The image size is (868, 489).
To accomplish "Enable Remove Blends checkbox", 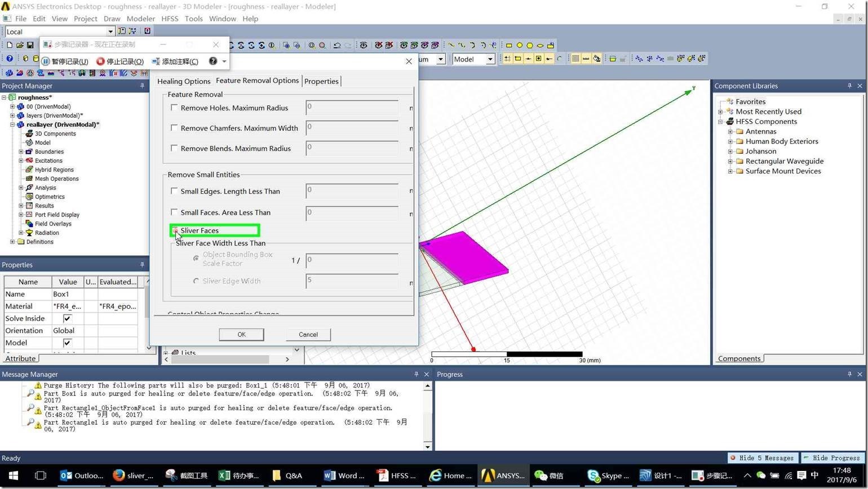I will (x=174, y=148).
